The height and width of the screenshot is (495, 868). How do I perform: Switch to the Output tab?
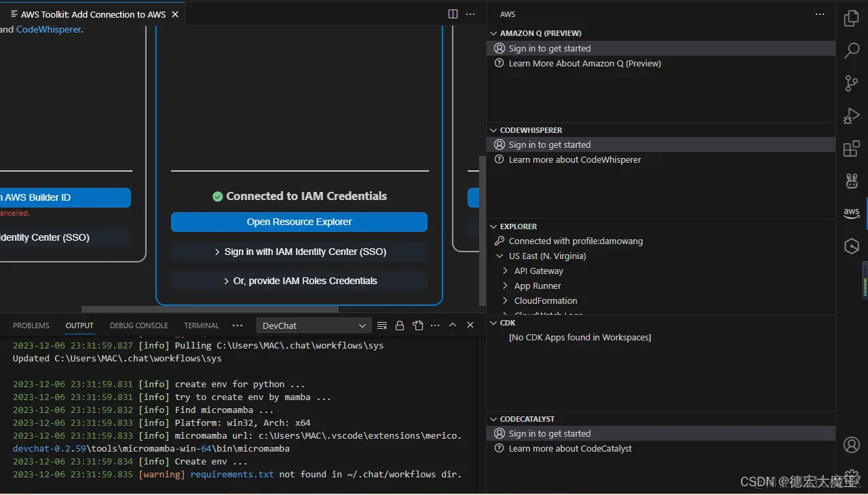pos(79,325)
